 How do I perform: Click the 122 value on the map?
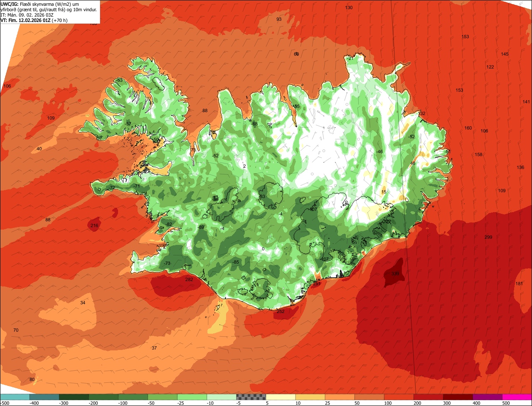[490, 67]
